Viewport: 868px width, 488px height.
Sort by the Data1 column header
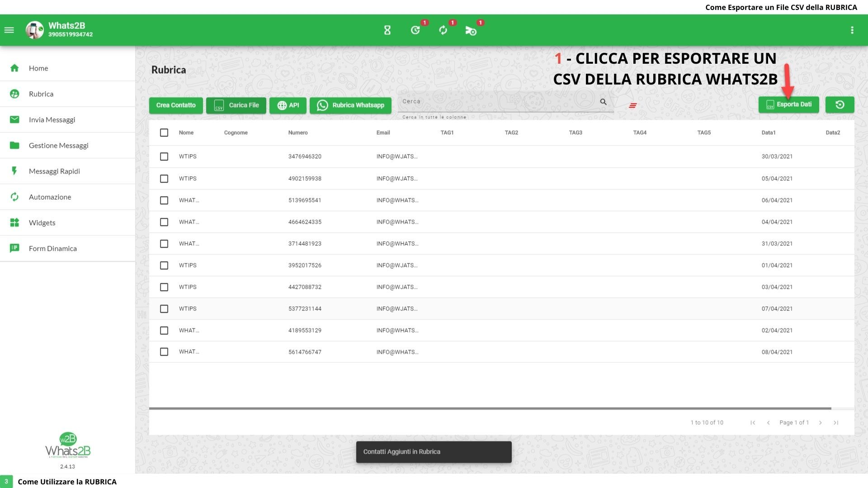769,133
